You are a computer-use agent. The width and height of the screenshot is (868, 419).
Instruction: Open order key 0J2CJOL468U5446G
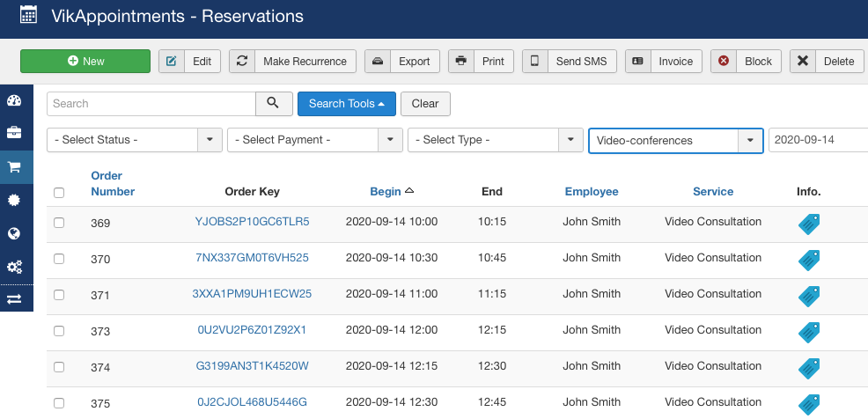pos(252,402)
